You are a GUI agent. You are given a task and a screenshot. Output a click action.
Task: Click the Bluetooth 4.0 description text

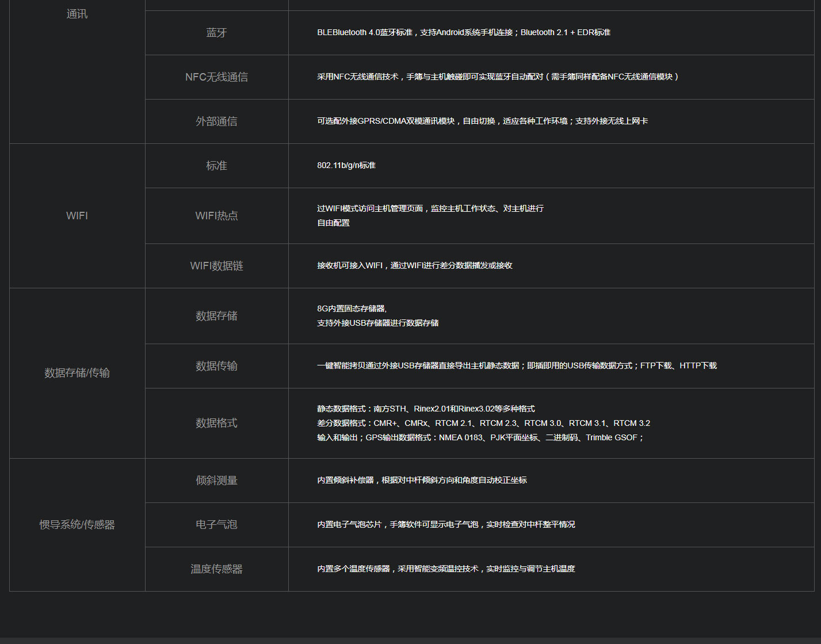pyautogui.click(x=464, y=32)
